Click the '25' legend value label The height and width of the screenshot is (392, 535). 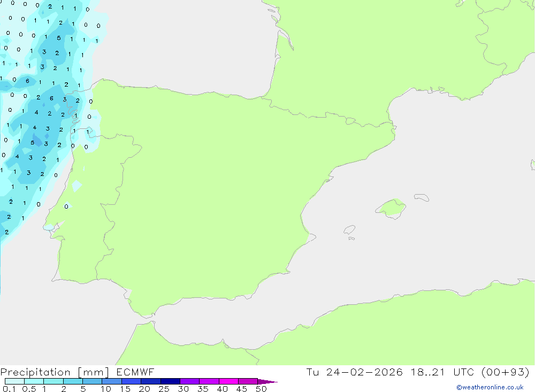click(x=164, y=389)
